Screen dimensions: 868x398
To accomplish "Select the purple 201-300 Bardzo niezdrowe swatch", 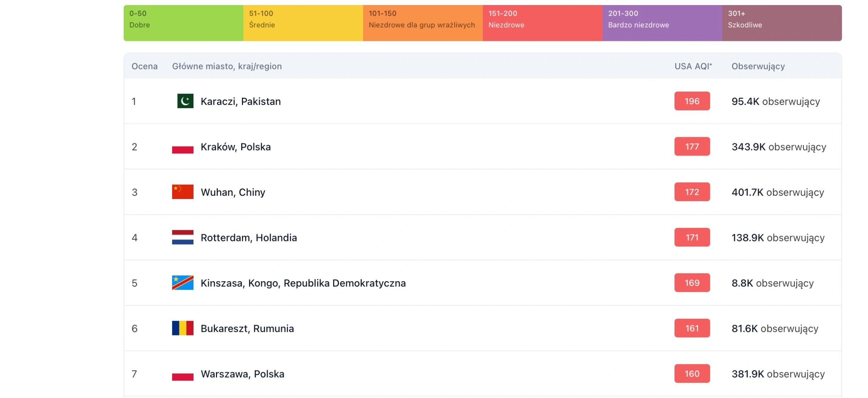I will pos(662,23).
